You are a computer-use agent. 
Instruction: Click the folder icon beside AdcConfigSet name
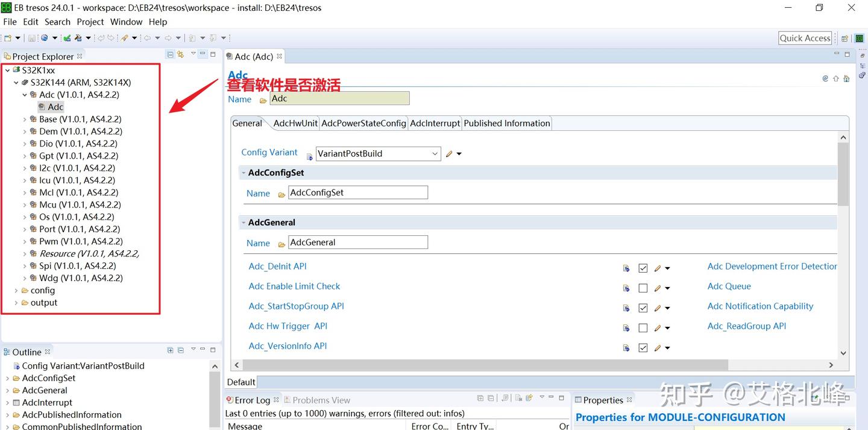pyautogui.click(x=281, y=194)
